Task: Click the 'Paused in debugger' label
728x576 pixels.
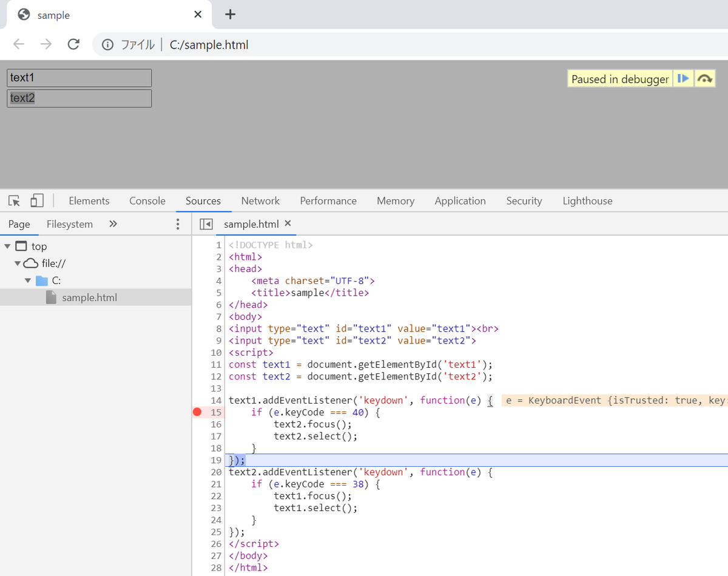Action: [620, 79]
